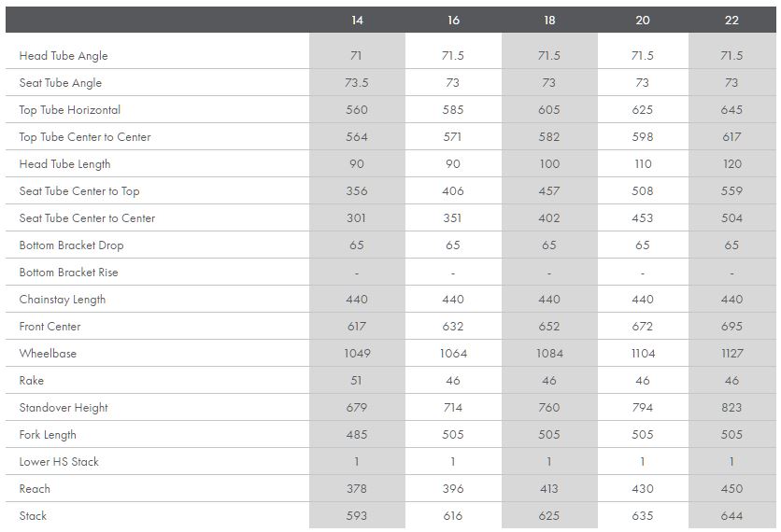Select the Wheelbase row label

[x=48, y=354]
